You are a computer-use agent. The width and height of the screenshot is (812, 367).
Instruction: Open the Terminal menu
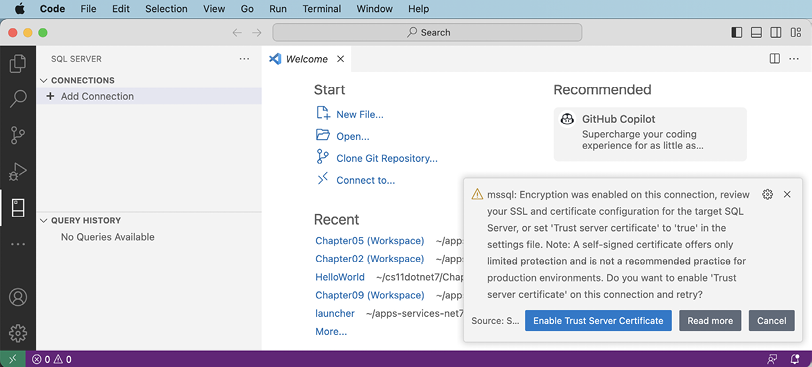point(322,9)
